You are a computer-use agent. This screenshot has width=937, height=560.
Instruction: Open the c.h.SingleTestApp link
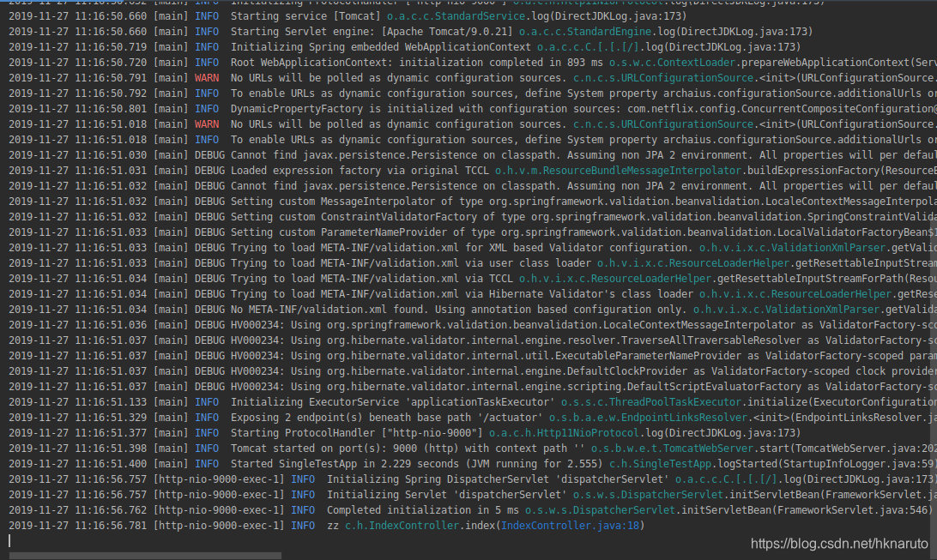pyautogui.click(x=661, y=464)
